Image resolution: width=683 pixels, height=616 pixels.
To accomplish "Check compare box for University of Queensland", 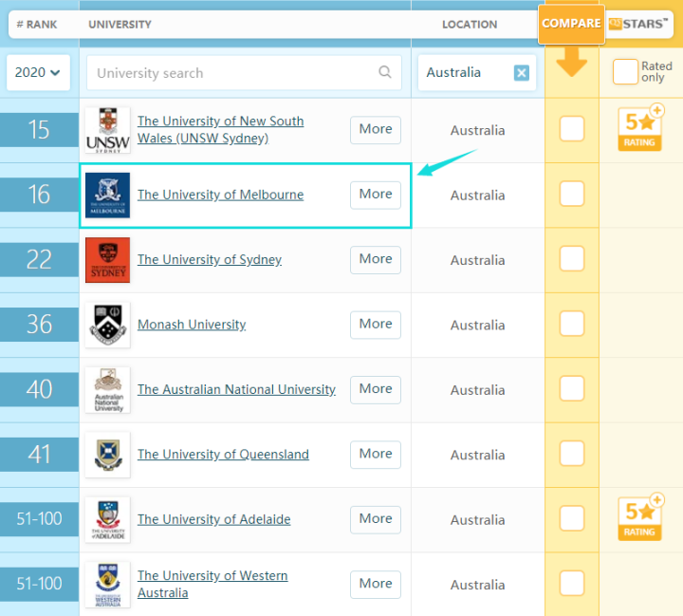I will tap(571, 454).
